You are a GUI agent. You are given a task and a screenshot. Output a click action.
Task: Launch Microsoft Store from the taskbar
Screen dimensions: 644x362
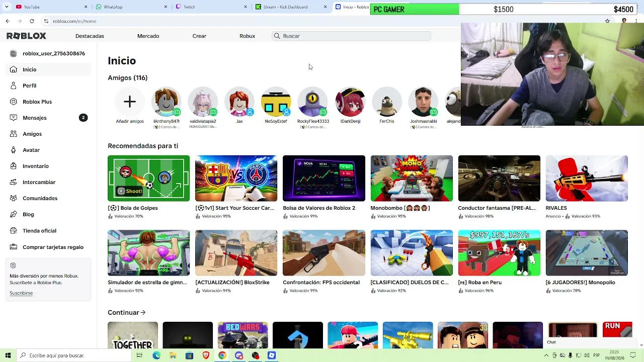point(189,355)
